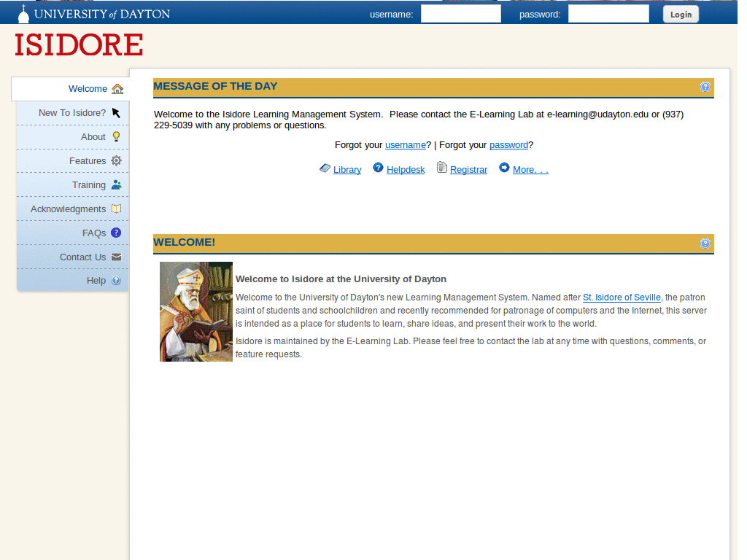Click the University of Dayton chapel logo
The width and height of the screenshot is (747, 560).
[x=23, y=14]
